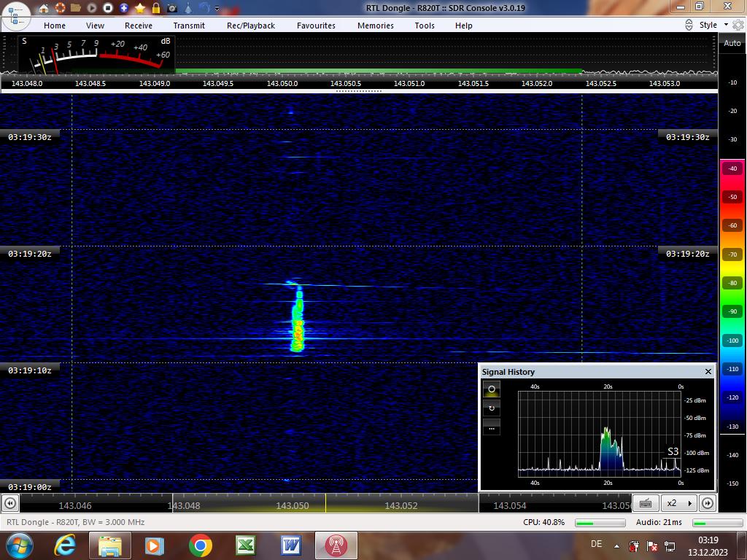Click yellow tuned band in frequency scroller
Screen dimensions: 747x560
pyautogui.click(x=325, y=503)
